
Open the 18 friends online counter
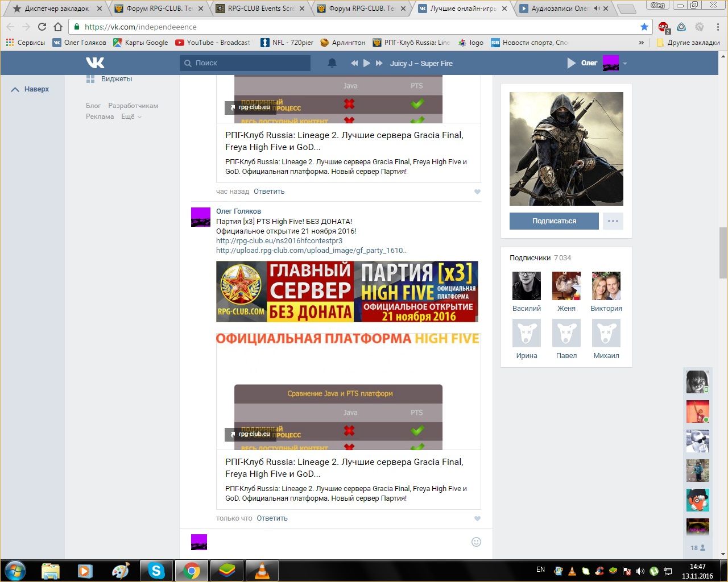pos(698,548)
